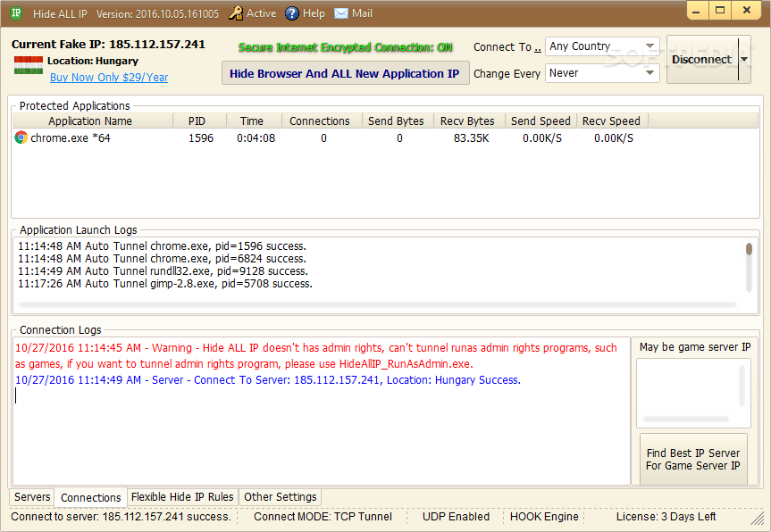Click the time value 0:04:08
Viewport: 771px width, 532px height.
tap(256, 138)
